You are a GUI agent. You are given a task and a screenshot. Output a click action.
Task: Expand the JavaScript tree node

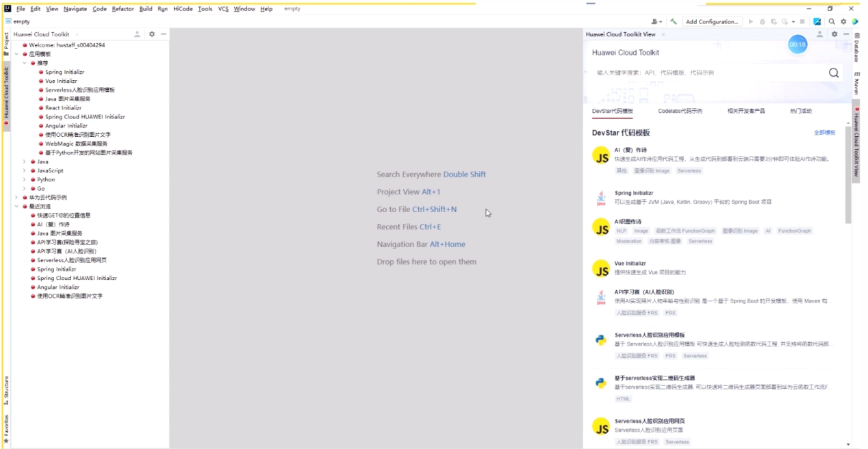25,170
